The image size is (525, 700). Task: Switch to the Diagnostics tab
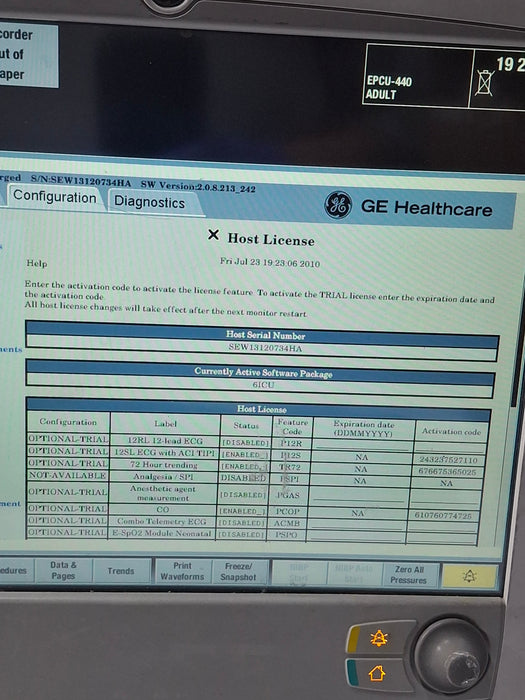[x=150, y=202]
